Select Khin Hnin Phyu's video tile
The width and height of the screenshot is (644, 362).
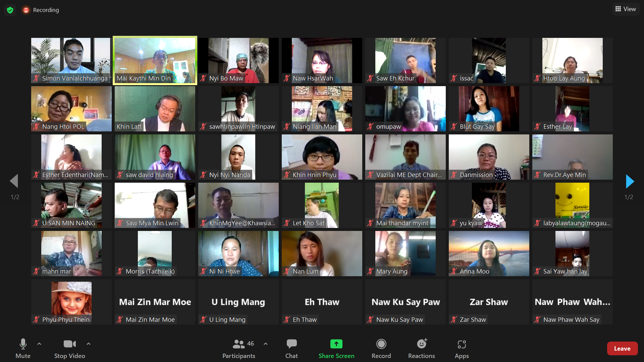322,157
